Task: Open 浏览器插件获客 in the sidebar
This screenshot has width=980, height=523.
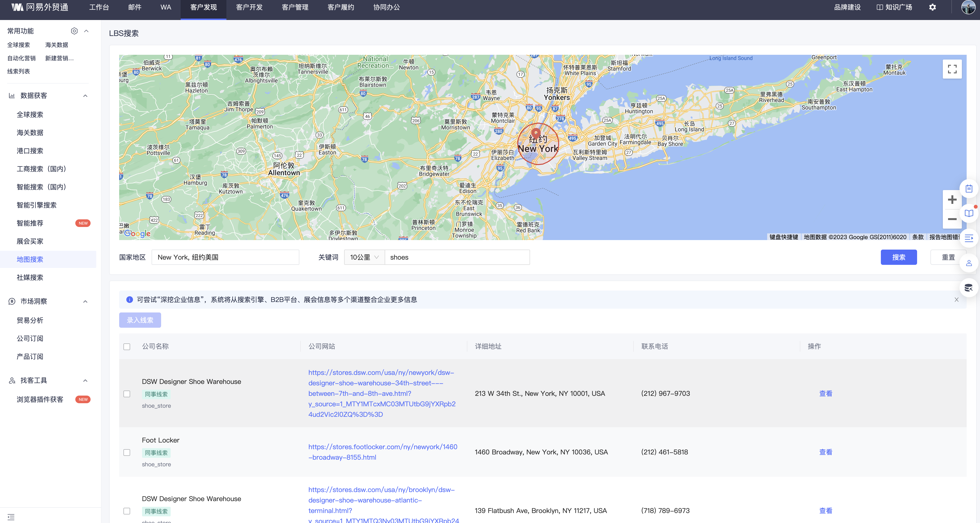Action: (40, 399)
